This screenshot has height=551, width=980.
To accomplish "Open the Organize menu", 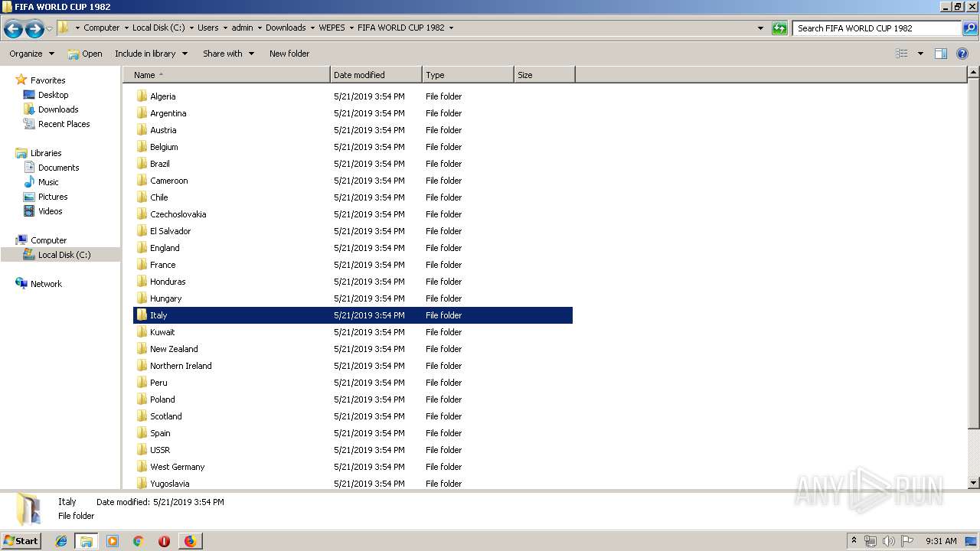I will tap(31, 54).
